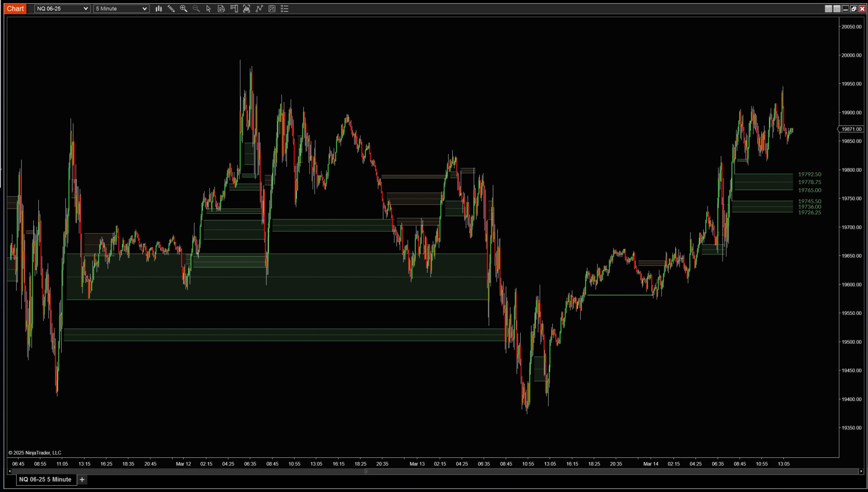Click the first gray link window square
868x492 pixels.
tap(828, 9)
